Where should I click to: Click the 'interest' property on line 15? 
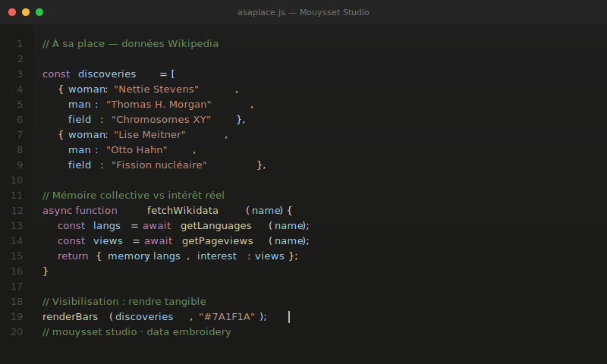217,256
